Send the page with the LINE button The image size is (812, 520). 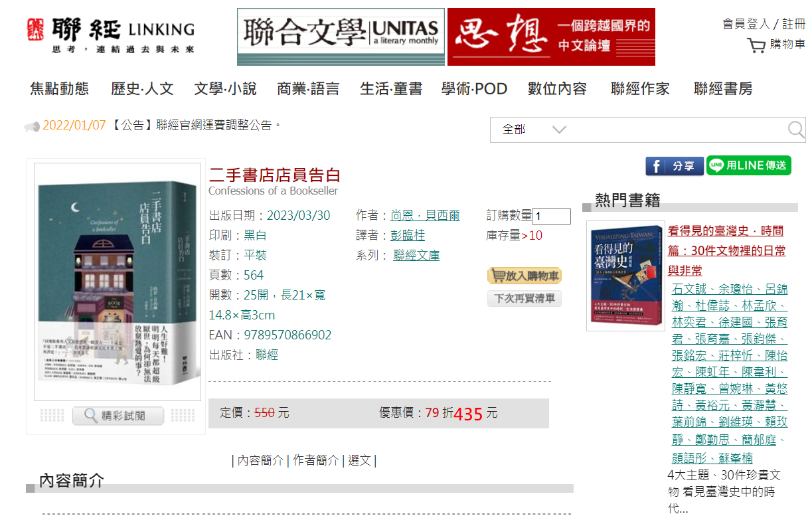pyautogui.click(x=749, y=165)
